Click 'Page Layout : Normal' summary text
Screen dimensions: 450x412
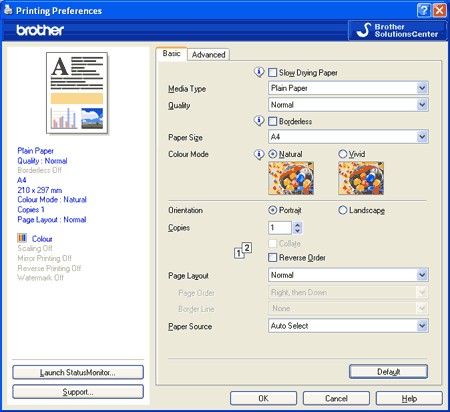coord(52,220)
